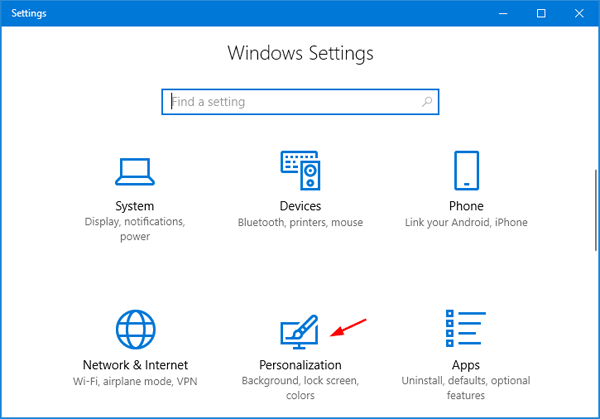The image size is (600, 419).
Task: Select the Phone icon
Action: pyautogui.click(x=466, y=170)
